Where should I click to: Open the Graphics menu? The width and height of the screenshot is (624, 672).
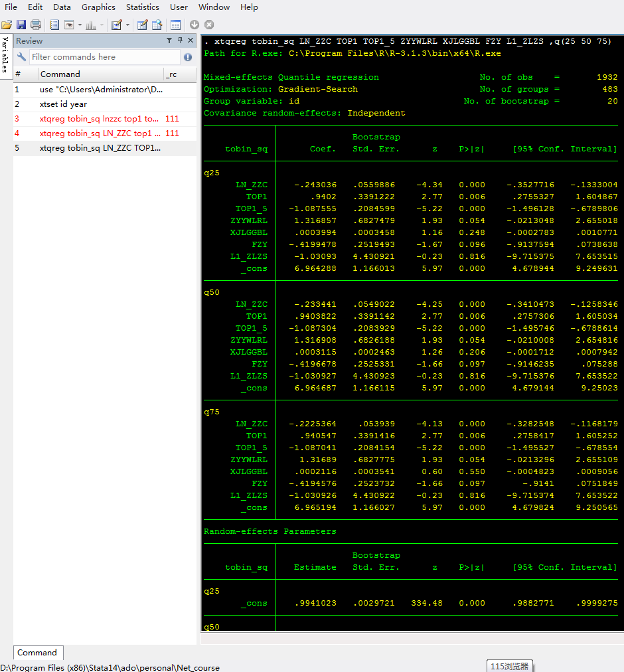click(x=98, y=7)
